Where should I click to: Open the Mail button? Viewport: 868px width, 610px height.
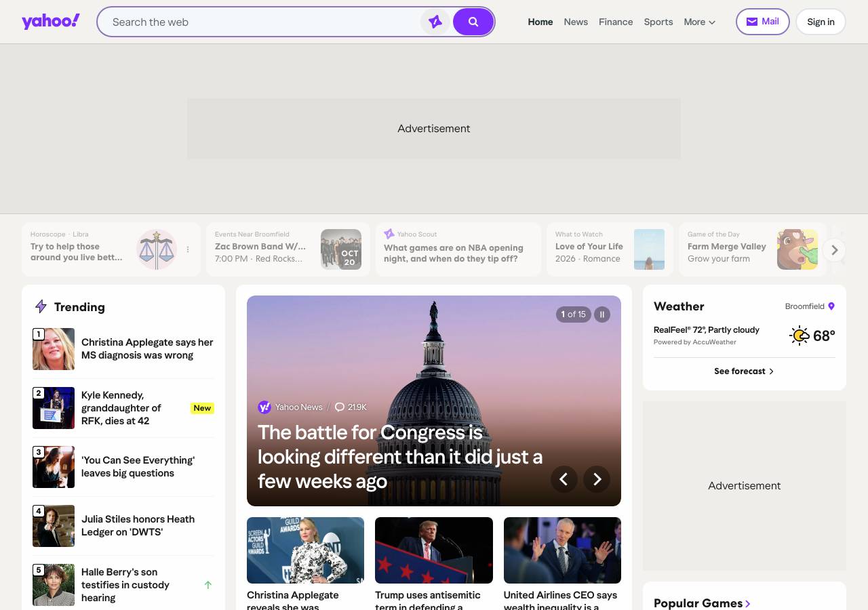(763, 22)
